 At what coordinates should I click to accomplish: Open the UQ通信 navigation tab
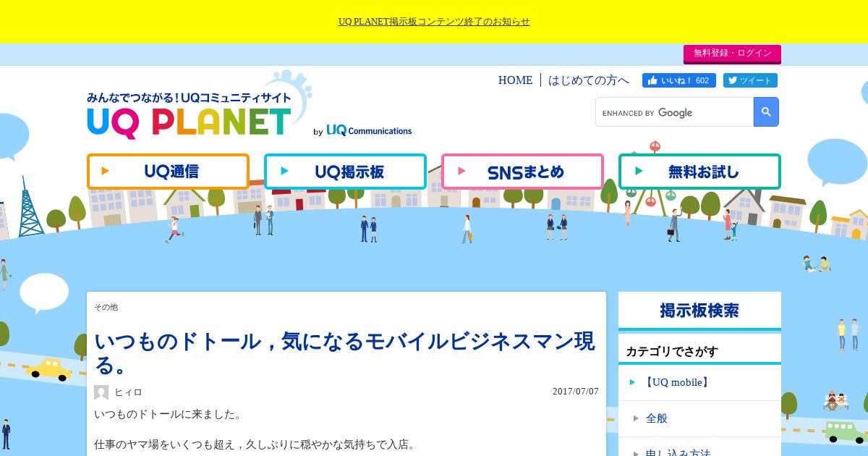tap(168, 172)
